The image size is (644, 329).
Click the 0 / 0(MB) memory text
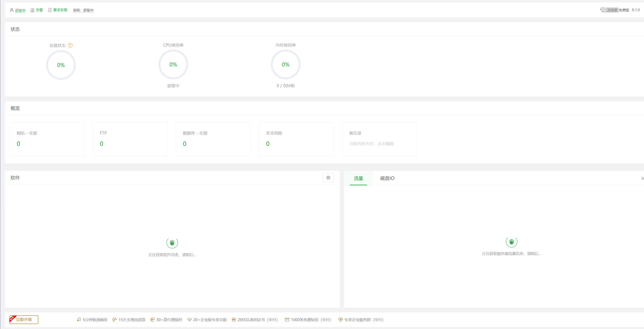[x=286, y=86]
